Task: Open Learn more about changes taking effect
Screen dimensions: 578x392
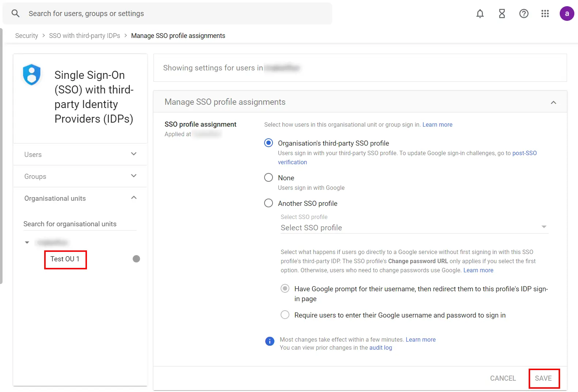Action: click(x=421, y=339)
